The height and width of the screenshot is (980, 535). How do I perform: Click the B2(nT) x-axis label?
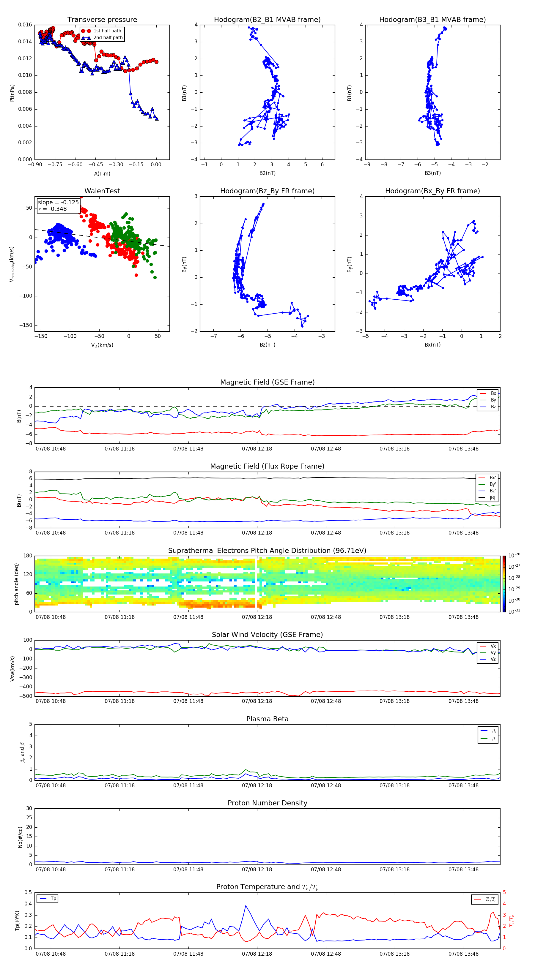pos(267,173)
